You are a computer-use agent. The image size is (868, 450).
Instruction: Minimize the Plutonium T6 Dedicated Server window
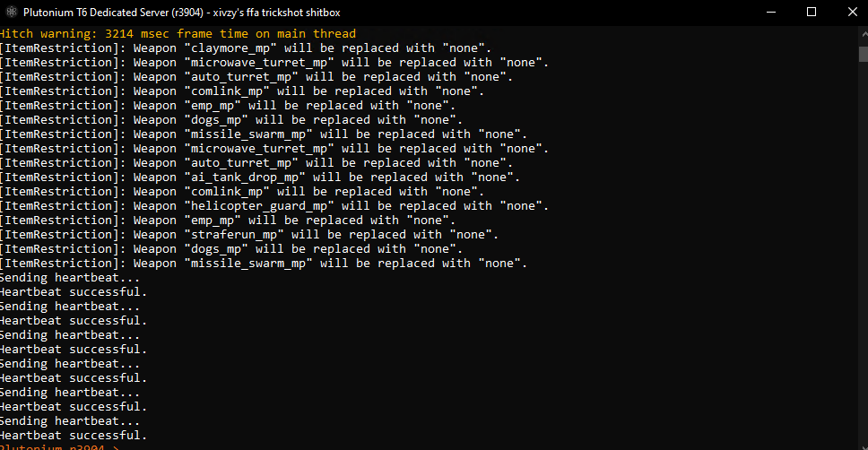point(770,12)
